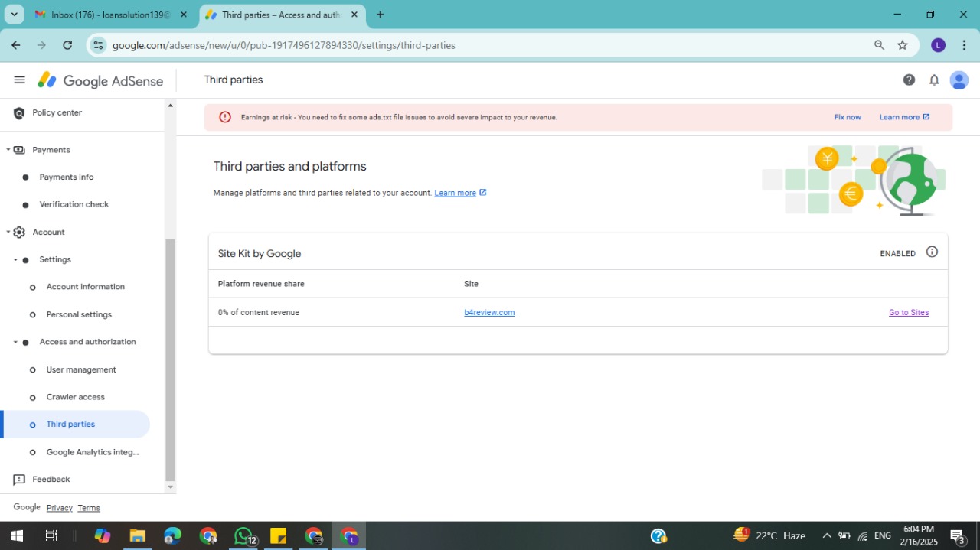Open the Chrome profile L button
This screenshot has width=980, height=550.
pyautogui.click(x=938, y=45)
